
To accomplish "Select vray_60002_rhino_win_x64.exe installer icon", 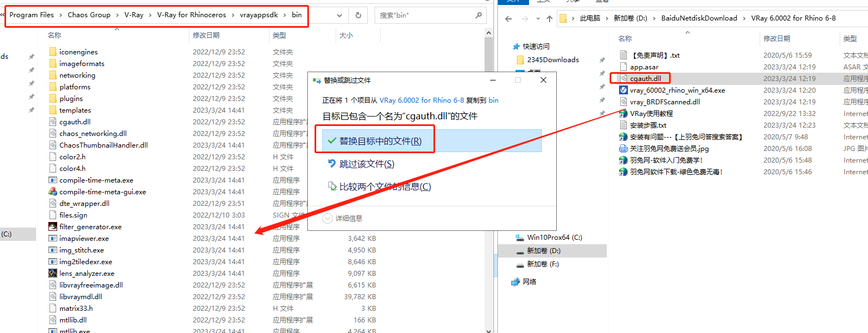I will 623,90.
